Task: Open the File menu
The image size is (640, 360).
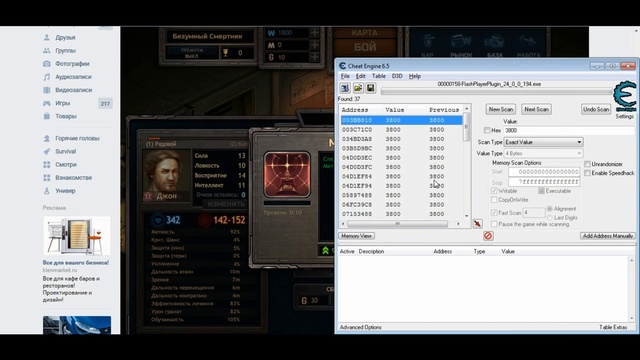Action: pos(345,76)
